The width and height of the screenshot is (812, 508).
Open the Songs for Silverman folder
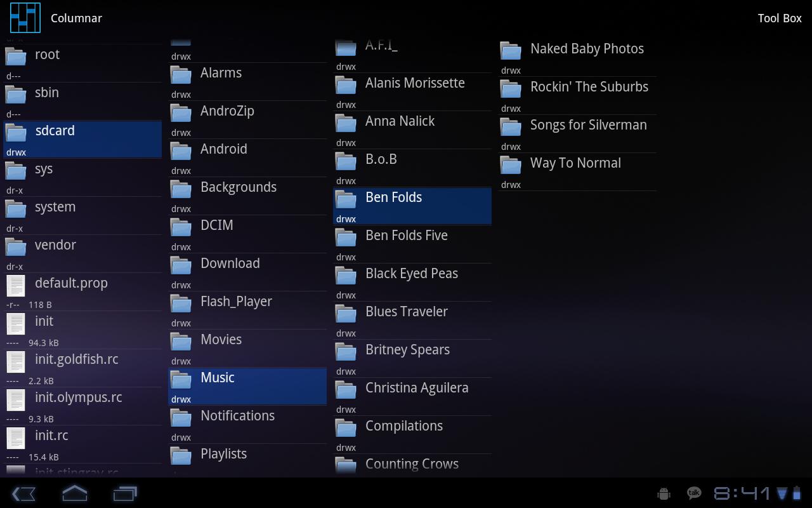coord(588,125)
